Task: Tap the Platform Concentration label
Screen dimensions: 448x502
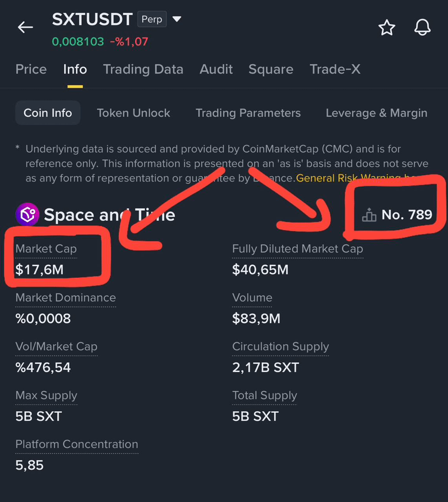Action: click(77, 444)
